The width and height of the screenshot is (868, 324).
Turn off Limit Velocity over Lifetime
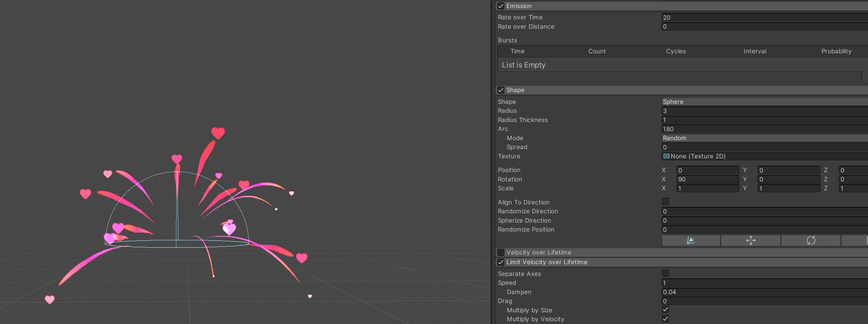tap(501, 262)
